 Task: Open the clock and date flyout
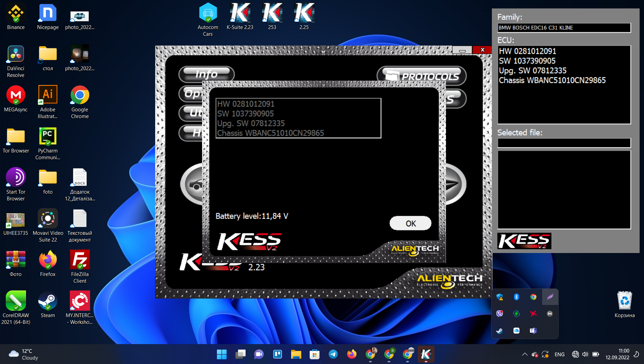[617, 354]
